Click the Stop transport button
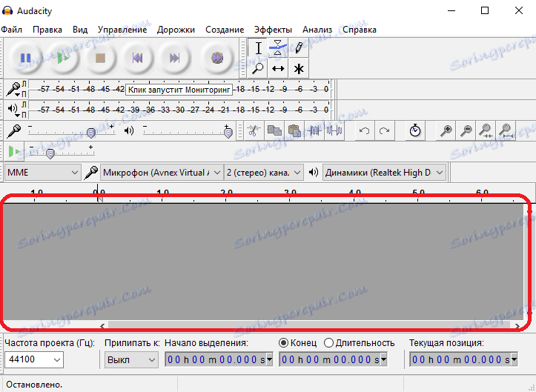The height and width of the screenshot is (392, 536). tap(100, 58)
